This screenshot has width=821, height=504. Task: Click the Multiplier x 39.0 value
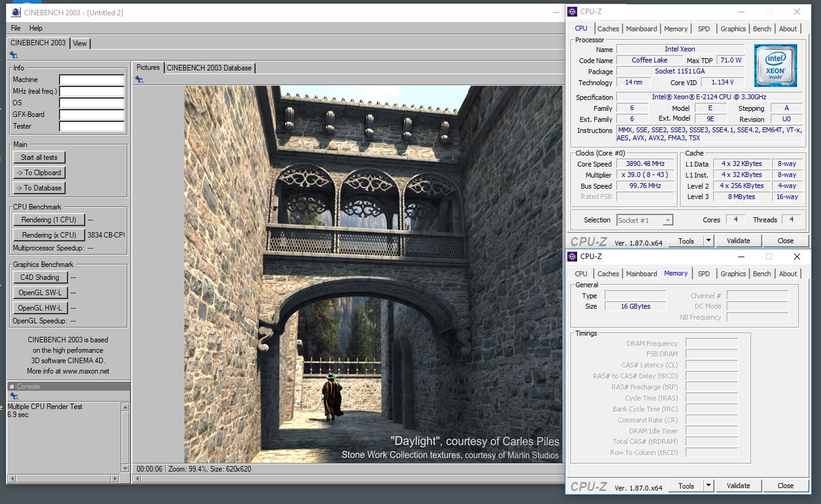[645, 175]
